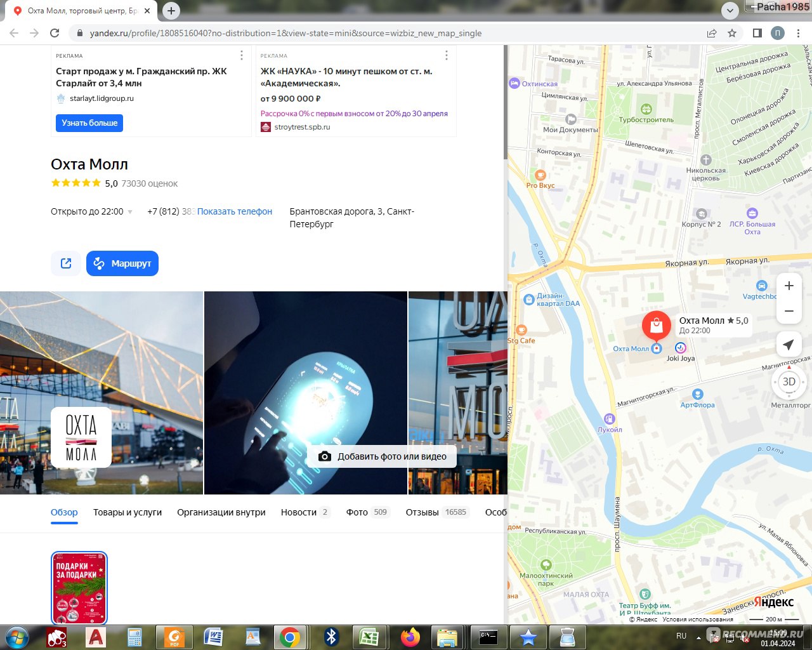This screenshot has height=650, width=812.
Task: Open a new browser tab
Action: (x=171, y=11)
